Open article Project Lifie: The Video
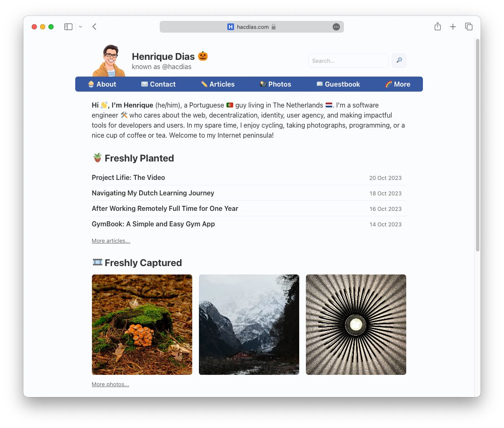 pos(128,177)
